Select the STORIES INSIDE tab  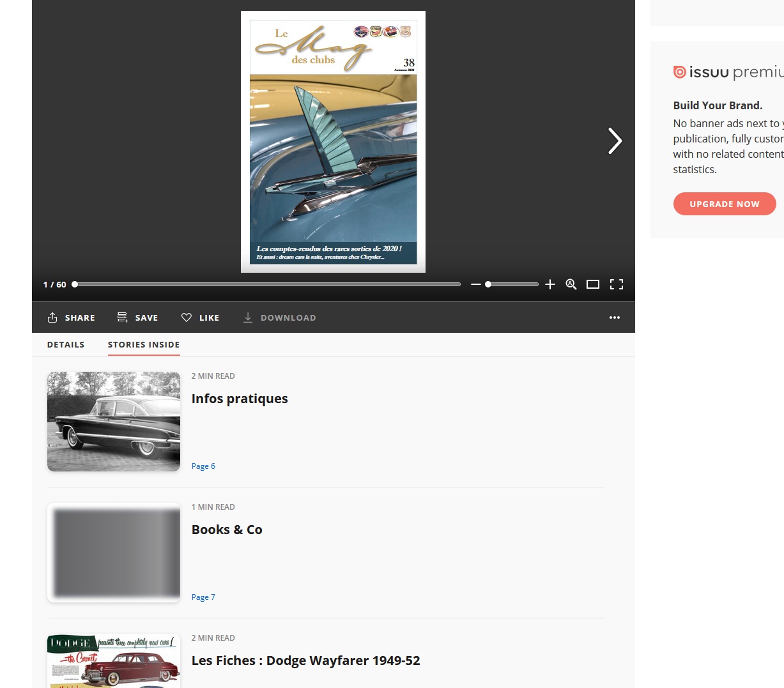click(143, 344)
